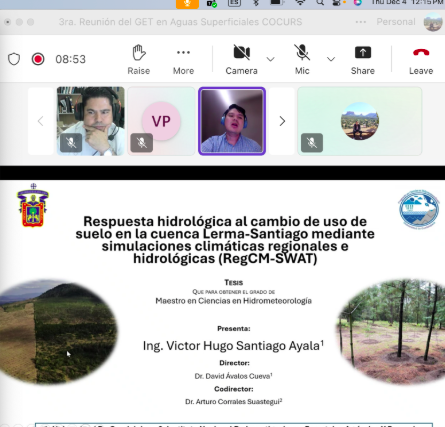Raise your hand in the meeting
The width and height of the screenshot is (445, 427).
point(139,60)
